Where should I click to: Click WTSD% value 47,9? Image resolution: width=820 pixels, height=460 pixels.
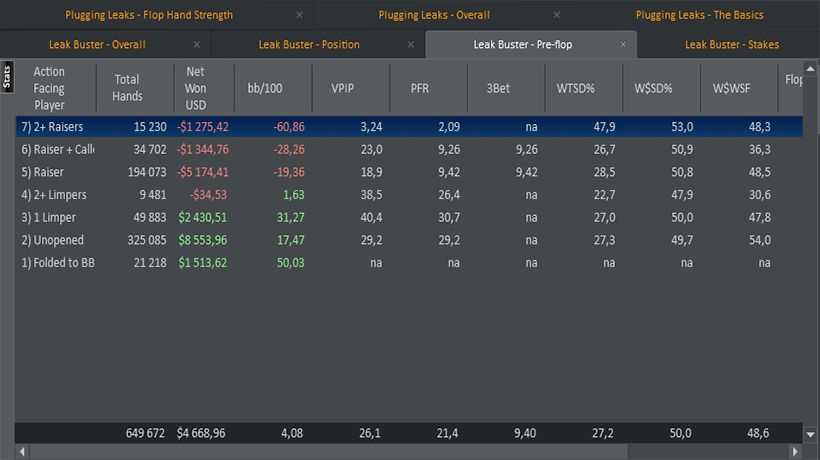point(604,126)
